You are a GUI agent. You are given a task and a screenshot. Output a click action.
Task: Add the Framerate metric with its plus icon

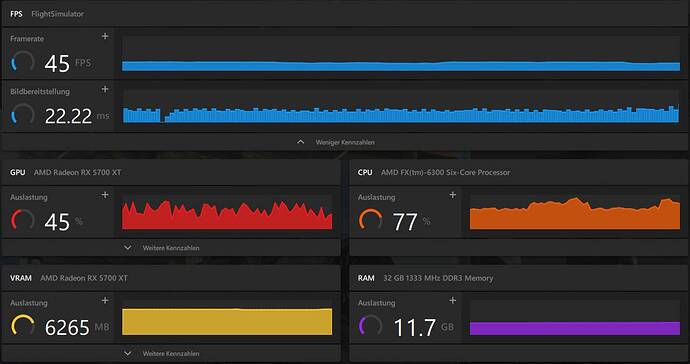[105, 36]
